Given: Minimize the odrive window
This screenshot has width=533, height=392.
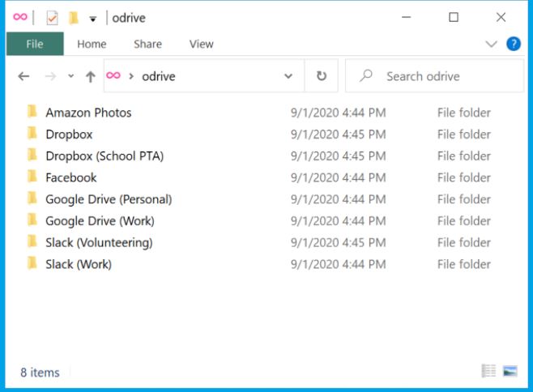Looking at the screenshot, I should click(x=406, y=17).
